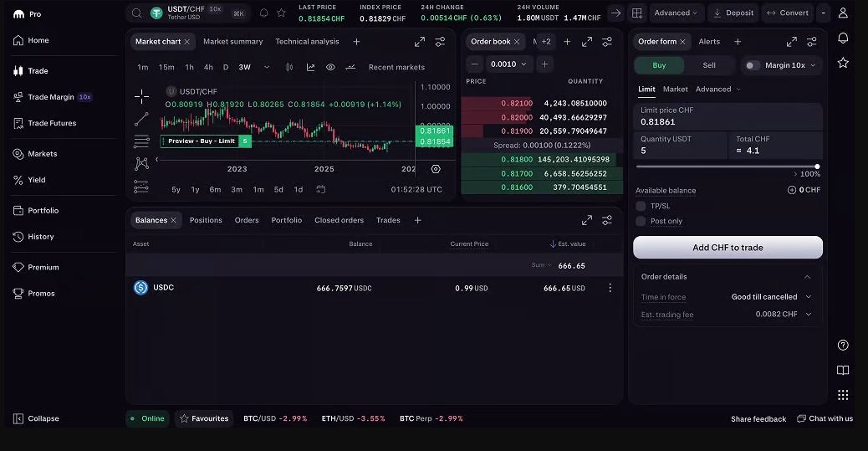Expand the Balances panel to fullscreen
Image resolution: width=868 pixels, height=451 pixels.
[587, 221]
